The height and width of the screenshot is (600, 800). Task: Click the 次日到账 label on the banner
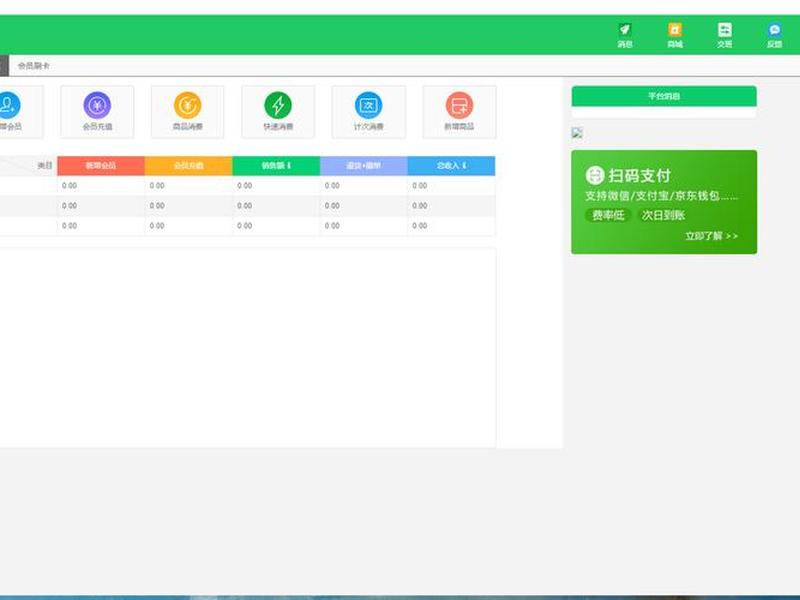(x=663, y=215)
